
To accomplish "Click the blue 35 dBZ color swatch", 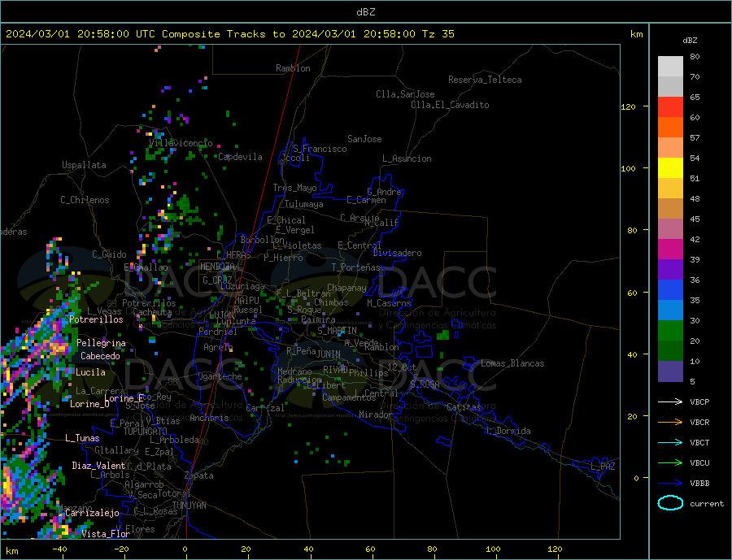I will 670,290.
